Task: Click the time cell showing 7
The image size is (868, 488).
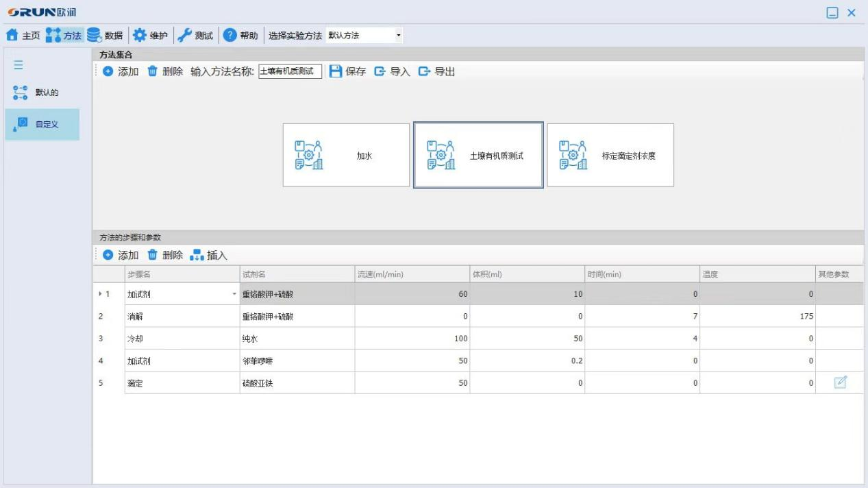Action: [x=643, y=316]
